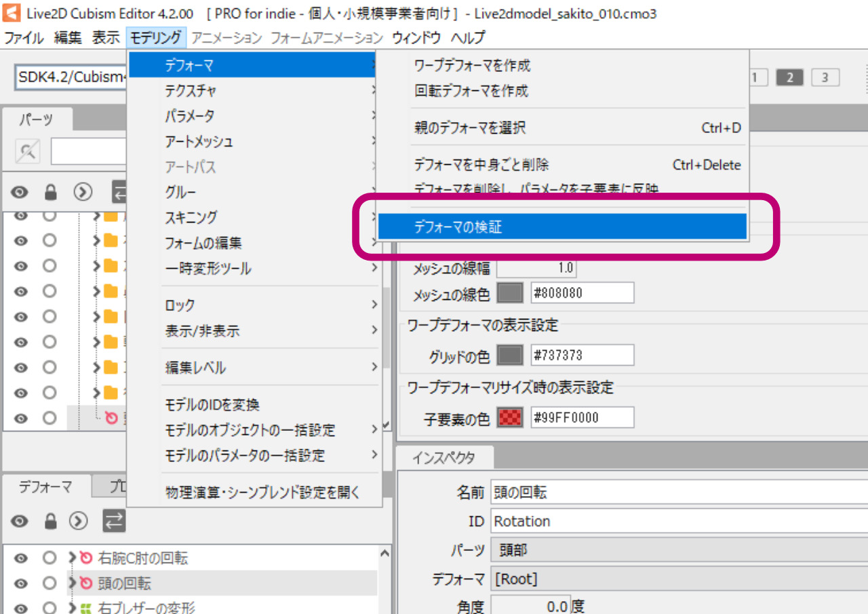The height and width of the screenshot is (614, 868).
Task: Open the グルー submenu
Action: (254, 192)
